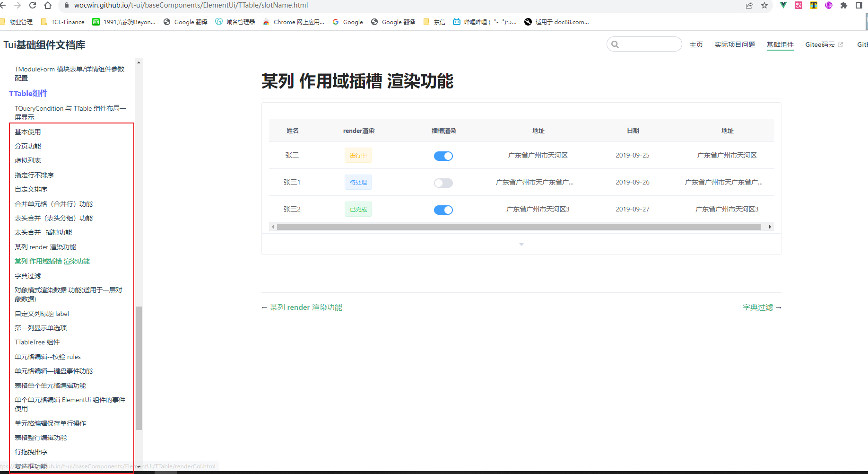Open the browser extensions puzzle icon
Image resolution: width=868 pixels, height=474 pixels.
tap(844, 5)
